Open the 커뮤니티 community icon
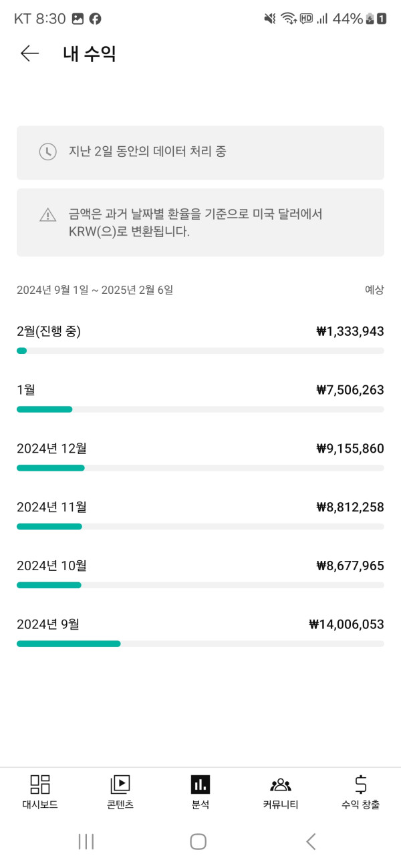 click(281, 785)
